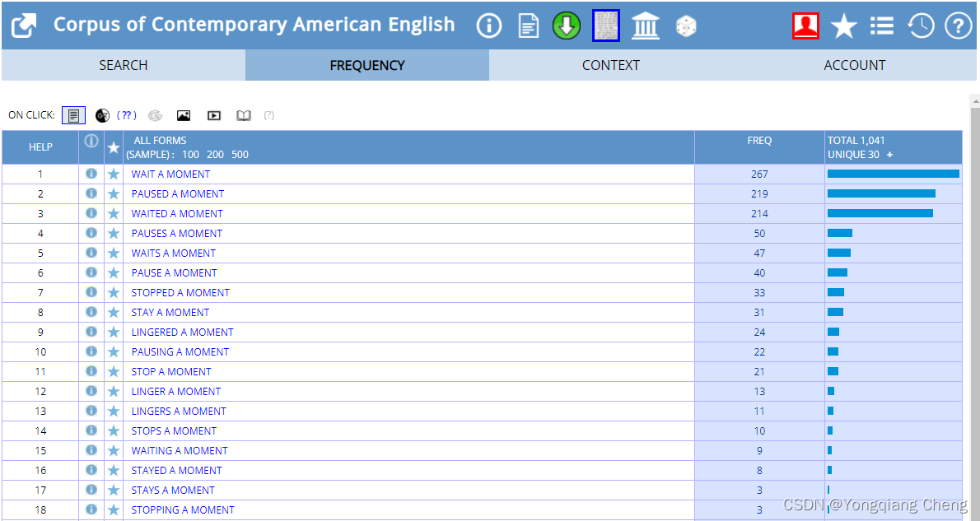Open the LINGERED A MOMENT entry
Viewport: 980px width, 521px height.
183,332
